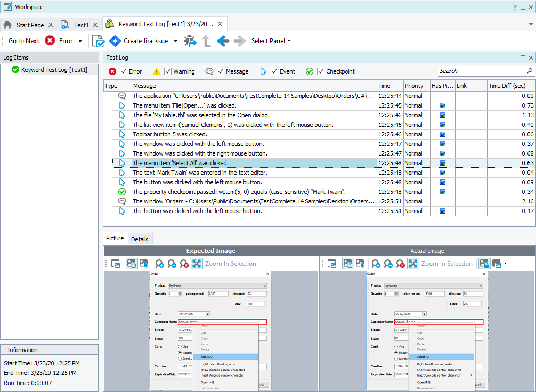Zoom out on the Actual Image

[x=388, y=264]
